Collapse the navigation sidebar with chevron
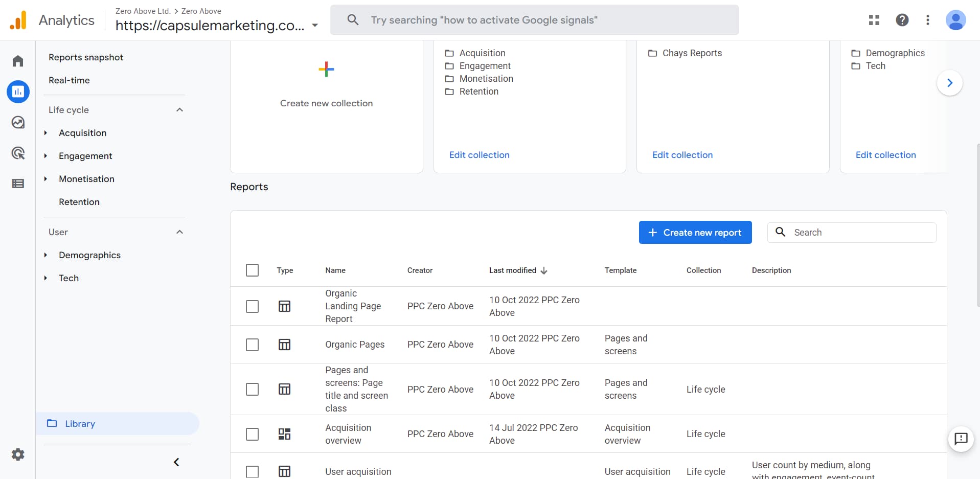The width and height of the screenshot is (980, 479). [176, 462]
